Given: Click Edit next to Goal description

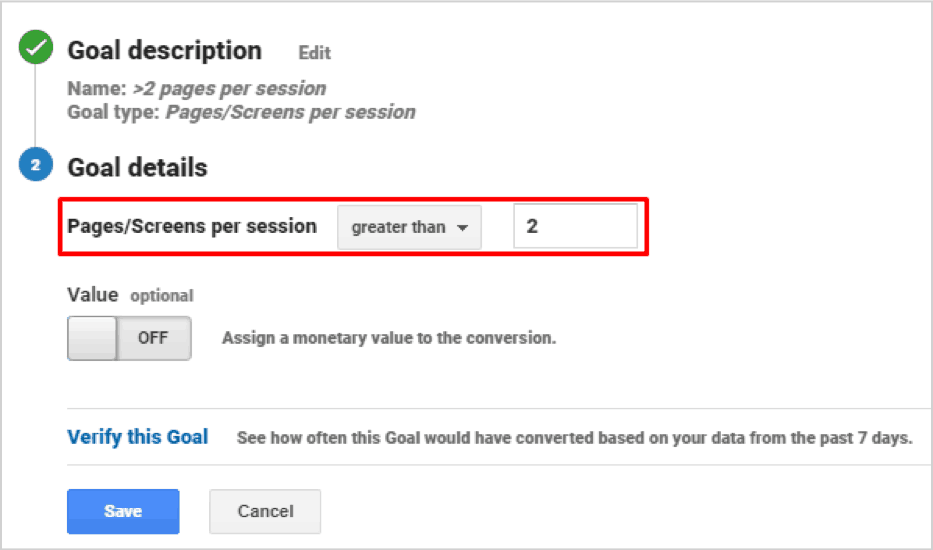Looking at the screenshot, I should (x=314, y=53).
